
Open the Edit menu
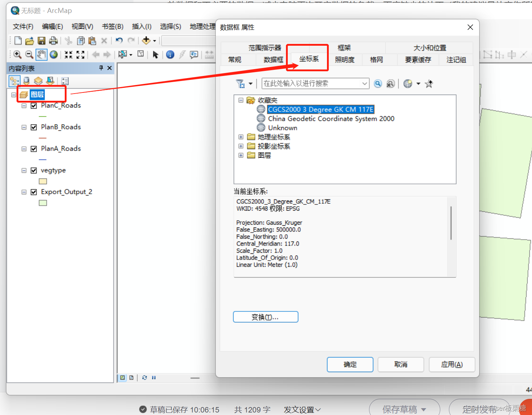tap(53, 27)
